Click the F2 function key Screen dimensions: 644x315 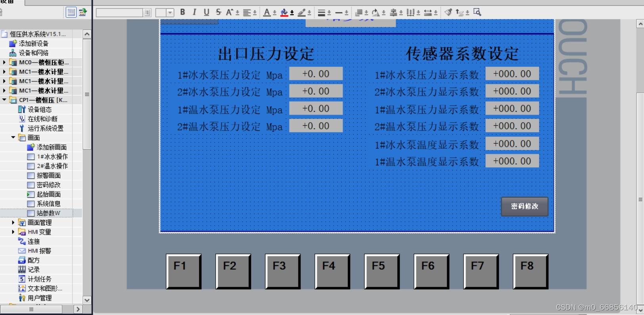(x=233, y=271)
